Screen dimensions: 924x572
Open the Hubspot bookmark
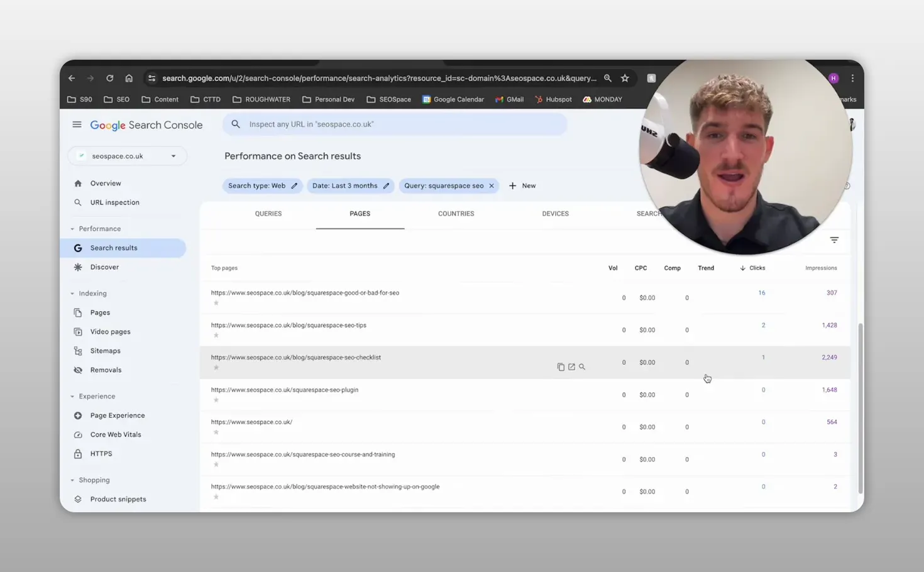coord(553,99)
